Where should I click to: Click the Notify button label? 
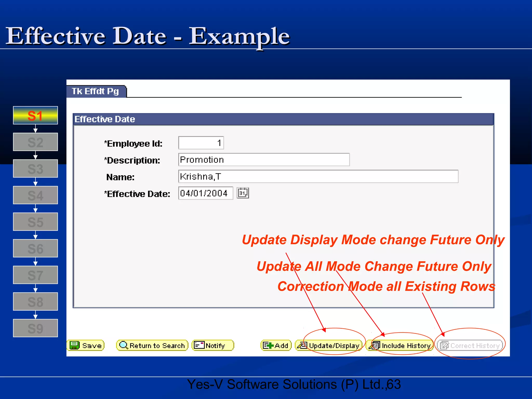215,346
